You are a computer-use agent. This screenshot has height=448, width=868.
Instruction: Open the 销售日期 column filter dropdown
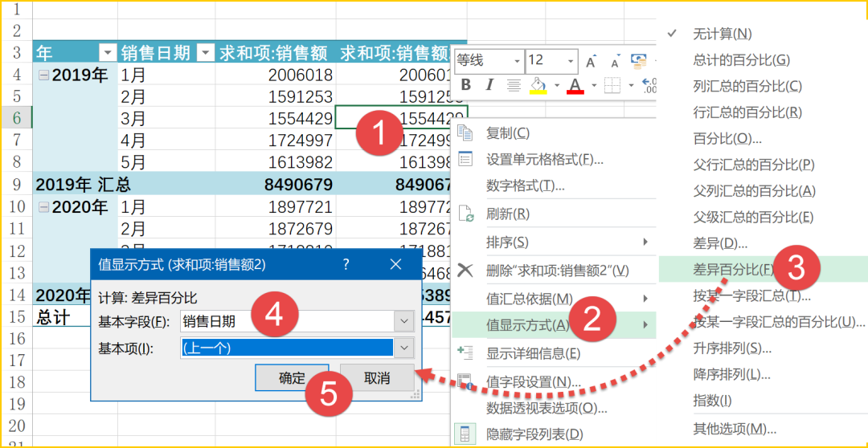click(x=206, y=52)
